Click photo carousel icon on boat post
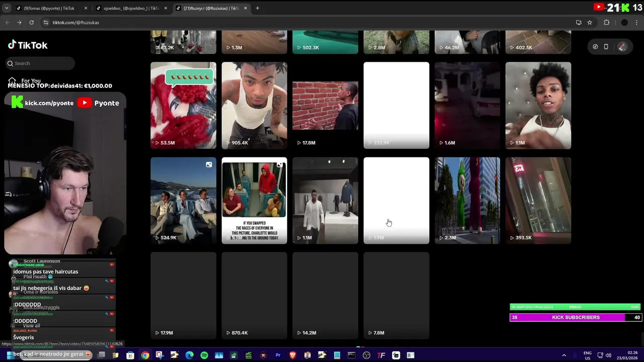Image resolution: width=644 pixels, height=362 pixels. coord(209,164)
